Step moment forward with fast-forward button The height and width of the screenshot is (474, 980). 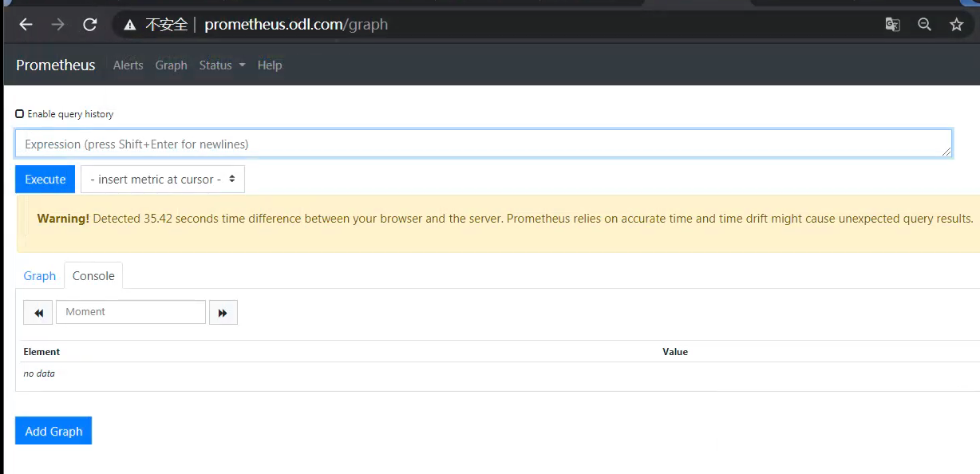[x=223, y=312]
